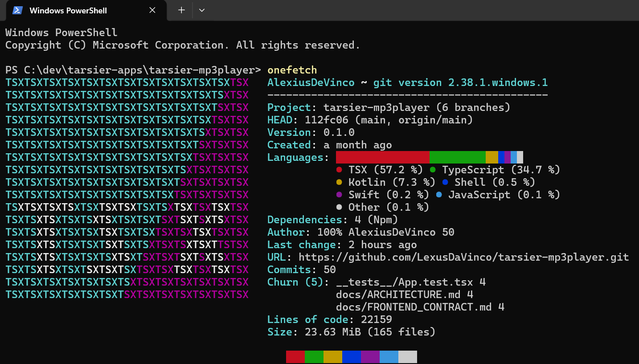The width and height of the screenshot is (639, 364).
Task: Click the green dot beside TypeScript (34.7 %)
Action: (433, 170)
